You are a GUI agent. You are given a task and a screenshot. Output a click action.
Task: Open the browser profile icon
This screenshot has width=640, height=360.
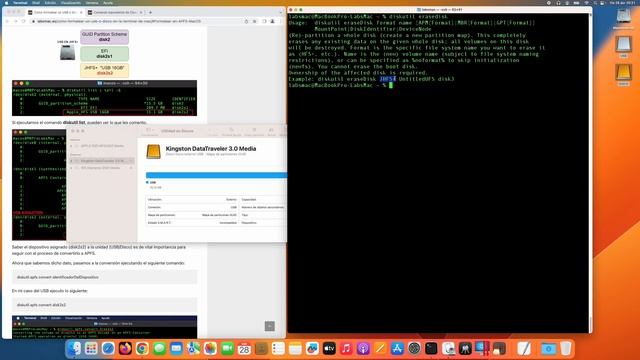point(272,21)
